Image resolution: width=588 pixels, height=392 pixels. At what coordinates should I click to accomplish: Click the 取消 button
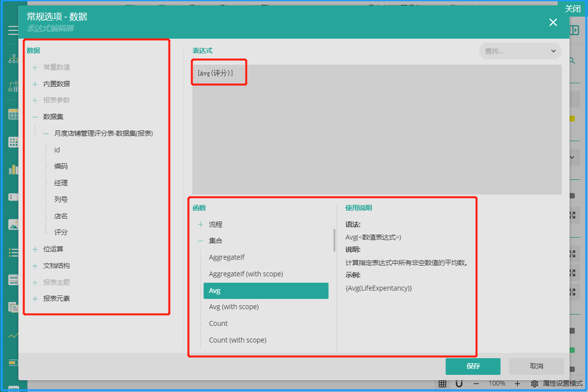(536, 366)
